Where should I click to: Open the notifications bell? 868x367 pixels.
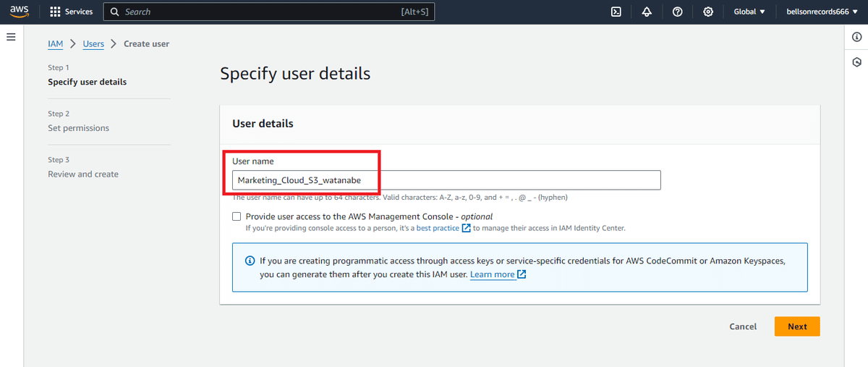(647, 12)
